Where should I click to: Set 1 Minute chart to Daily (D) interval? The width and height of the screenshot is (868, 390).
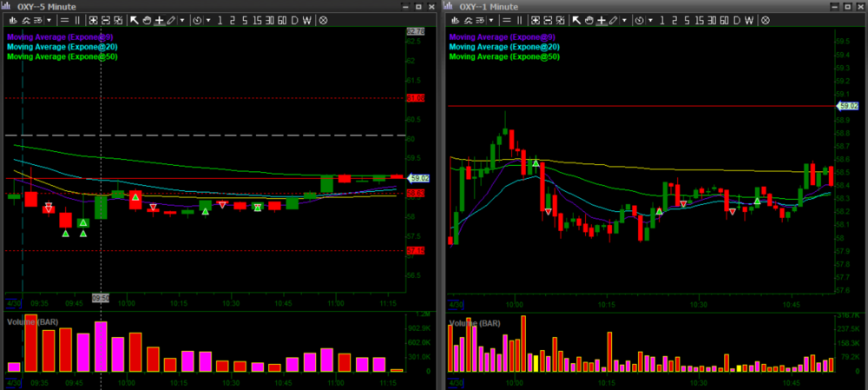[735, 19]
